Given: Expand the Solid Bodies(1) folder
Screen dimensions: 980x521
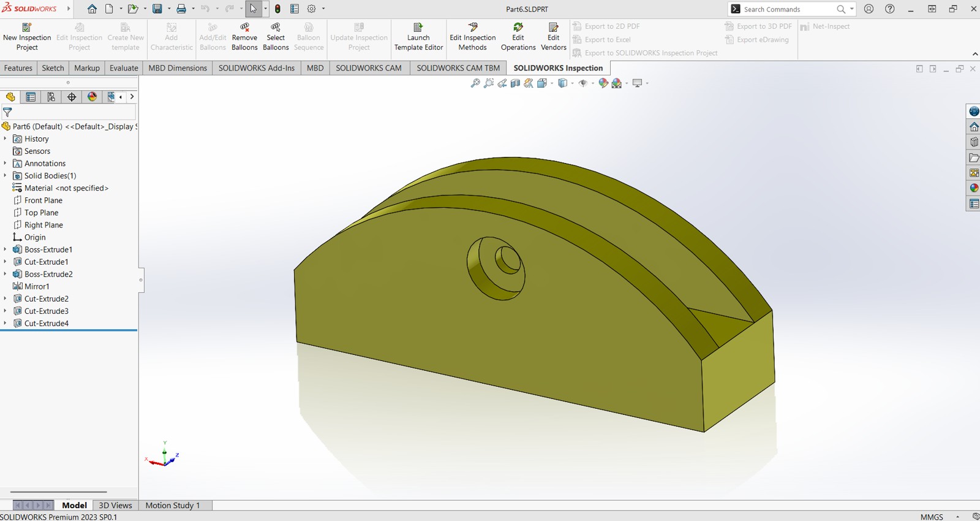Looking at the screenshot, I should [x=5, y=176].
